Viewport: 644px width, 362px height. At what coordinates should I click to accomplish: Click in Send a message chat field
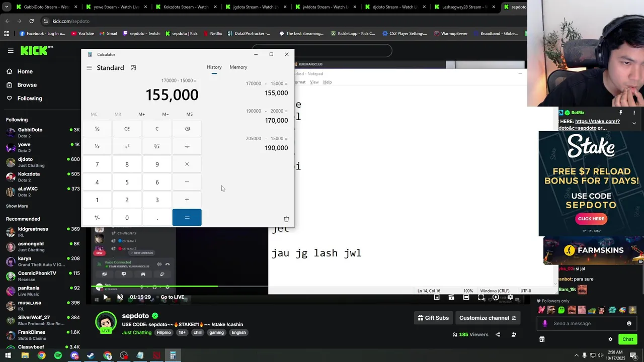coord(587,323)
